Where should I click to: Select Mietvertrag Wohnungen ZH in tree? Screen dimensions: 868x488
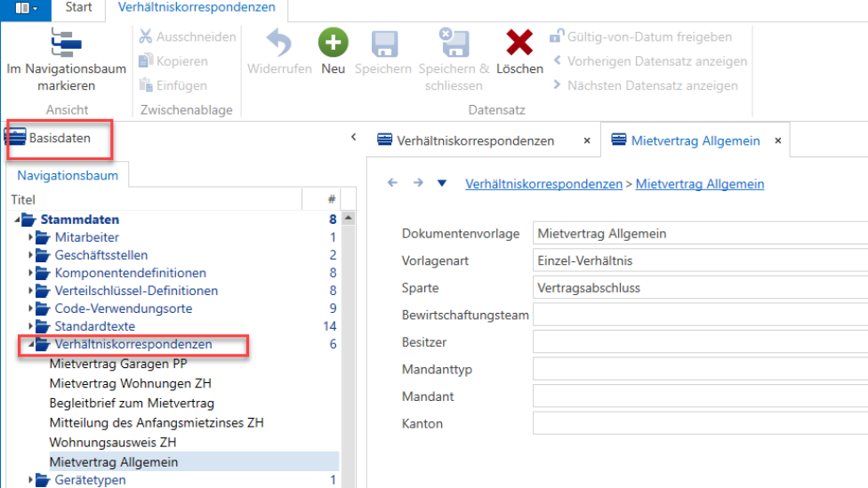[x=130, y=383]
